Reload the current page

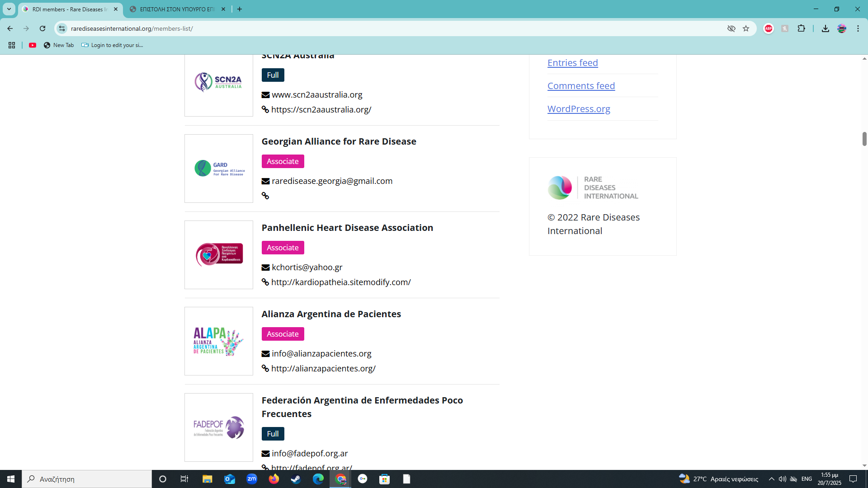tap(42, 28)
